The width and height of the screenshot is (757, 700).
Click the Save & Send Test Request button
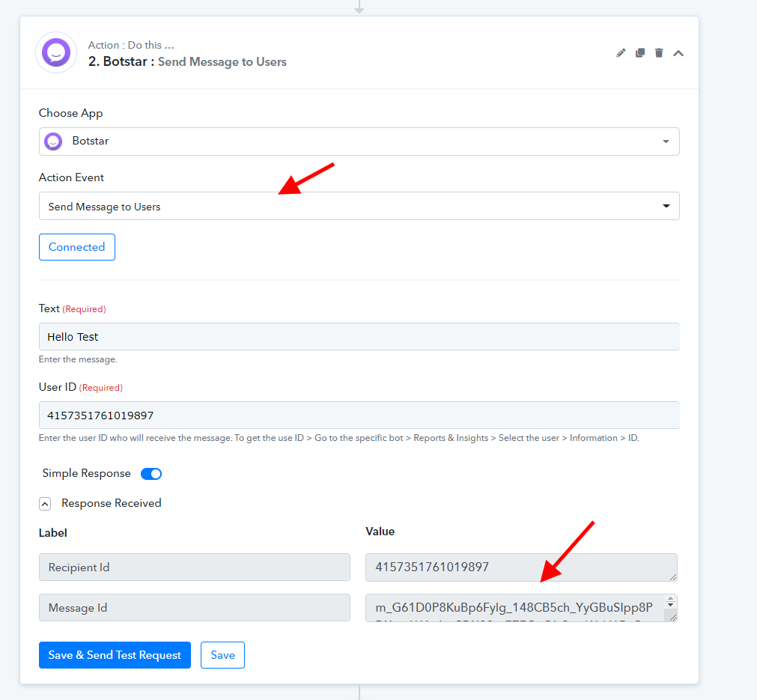click(115, 655)
